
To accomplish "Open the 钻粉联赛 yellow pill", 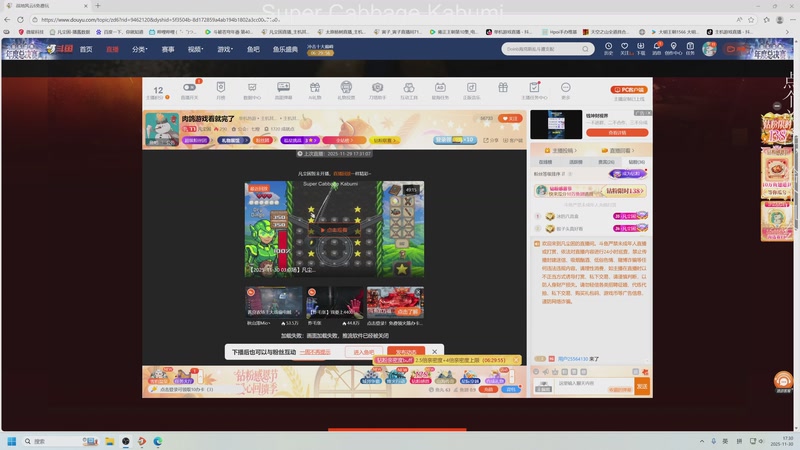I will click(x=385, y=140).
